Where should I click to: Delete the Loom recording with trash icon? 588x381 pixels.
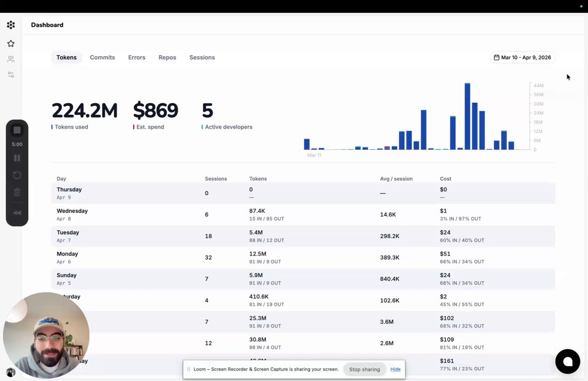point(17,192)
